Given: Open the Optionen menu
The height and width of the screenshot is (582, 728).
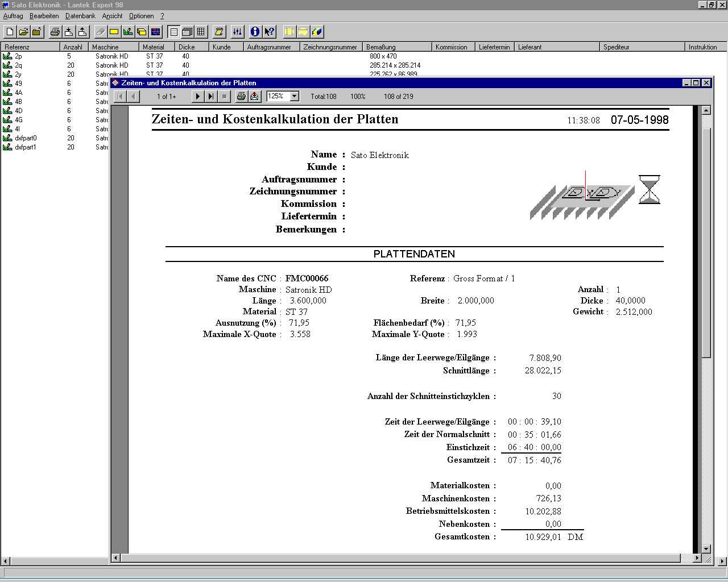Looking at the screenshot, I should point(141,16).
